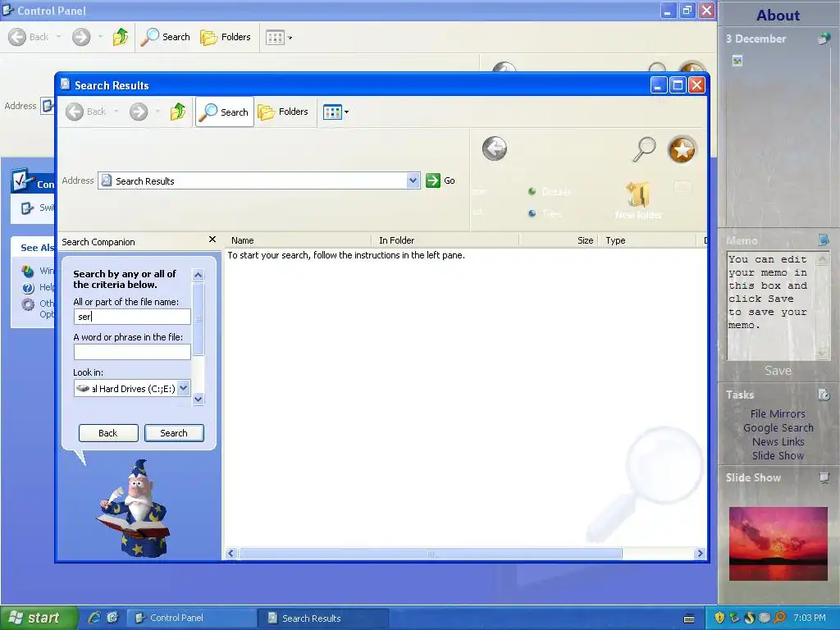Click Save under the memo box

tap(778, 371)
